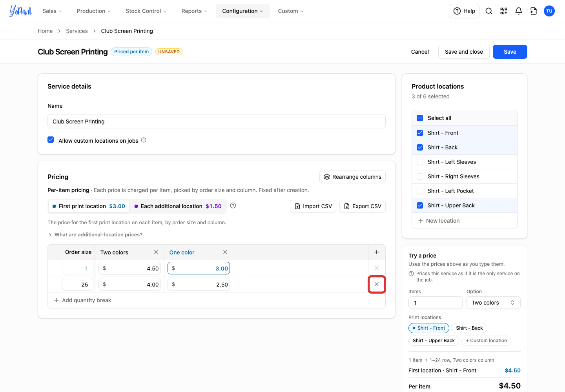The width and height of the screenshot is (565, 392).
Task: Toggle Allow custom locations on jobs
Action: click(51, 140)
